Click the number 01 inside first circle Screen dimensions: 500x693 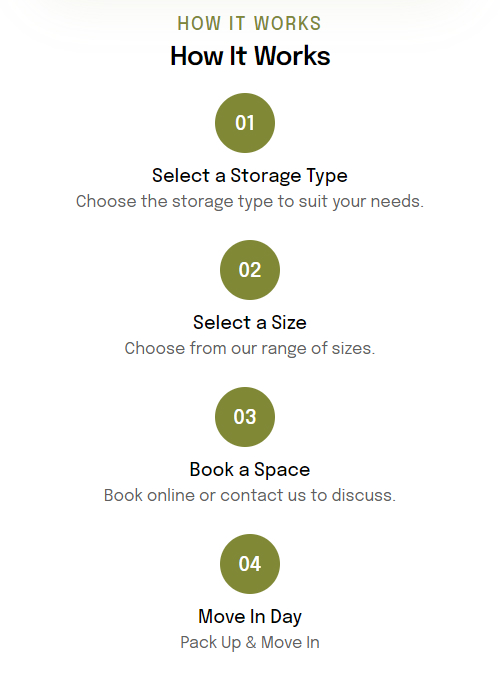pos(245,123)
